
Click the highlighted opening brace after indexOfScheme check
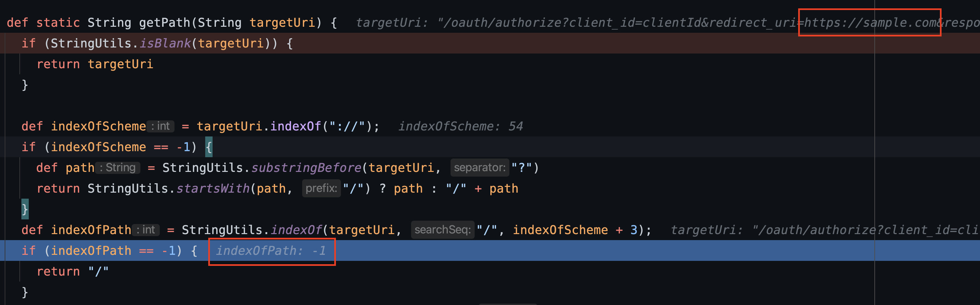(209, 146)
